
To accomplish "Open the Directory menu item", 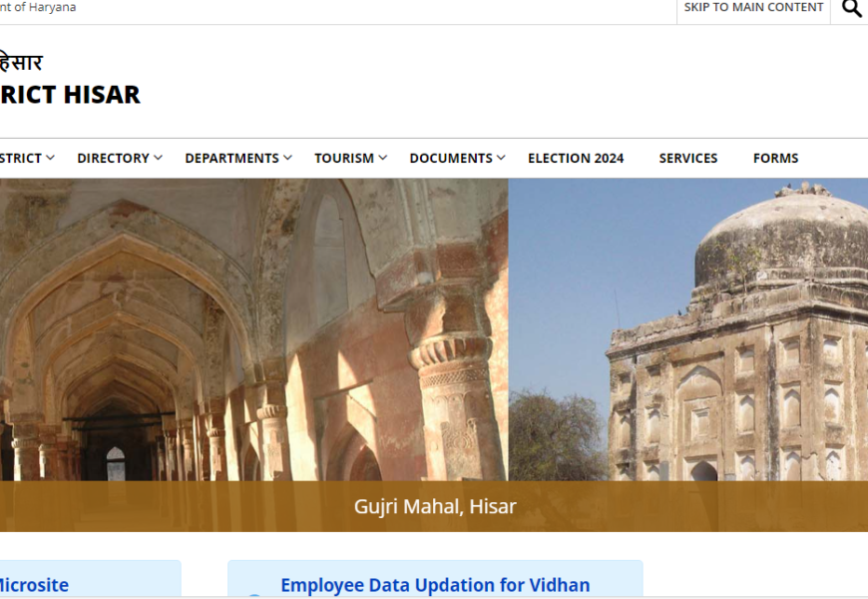I will pyautogui.click(x=114, y=159).
